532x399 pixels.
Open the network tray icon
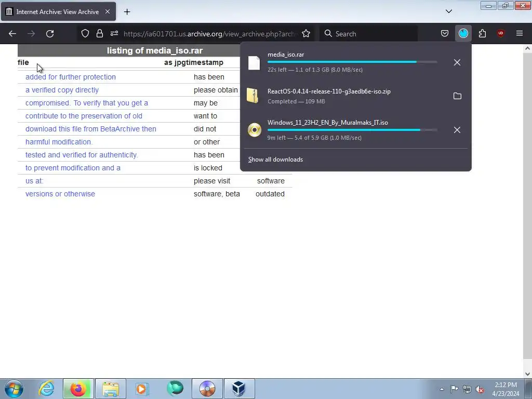coord(467,389)
